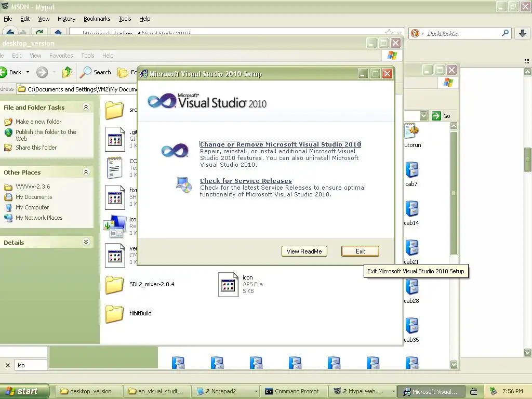Click Publish this folder to the Web
The height and width of the screenshot is (399, 532).
[x=46, y=135]
